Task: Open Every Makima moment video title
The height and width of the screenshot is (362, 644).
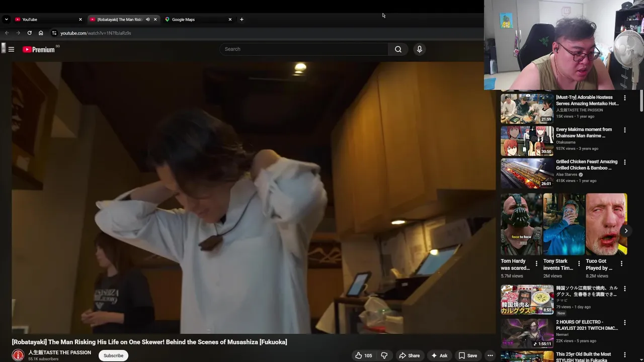Action: coord(584,133)
